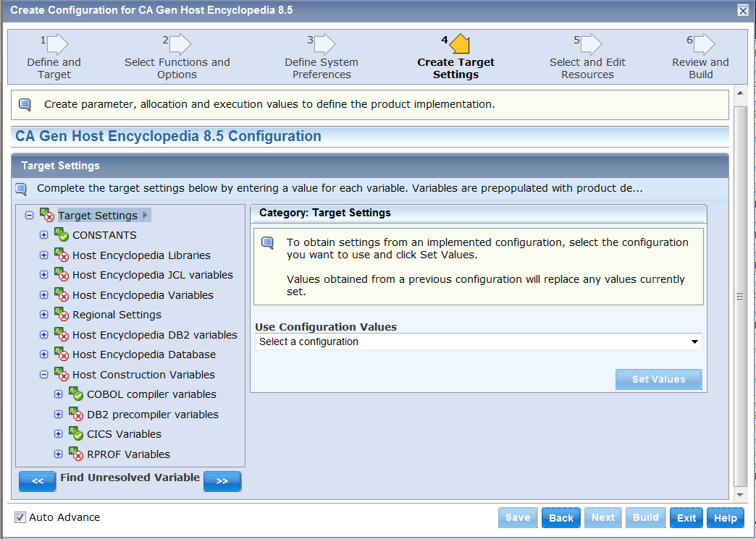Viewport: 756px width, 539px height.
Task: Click the CONSTANTS green check status icon
Action: pos(62,235)
